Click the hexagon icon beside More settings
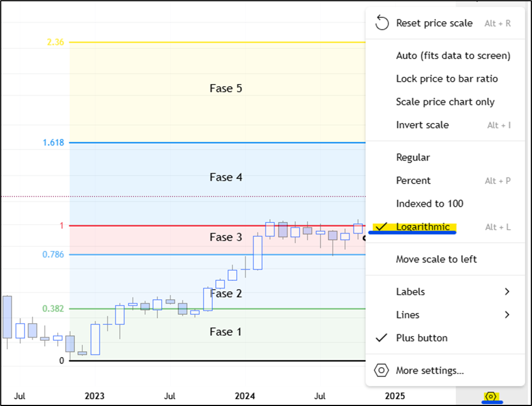 (x=381, y=370)
